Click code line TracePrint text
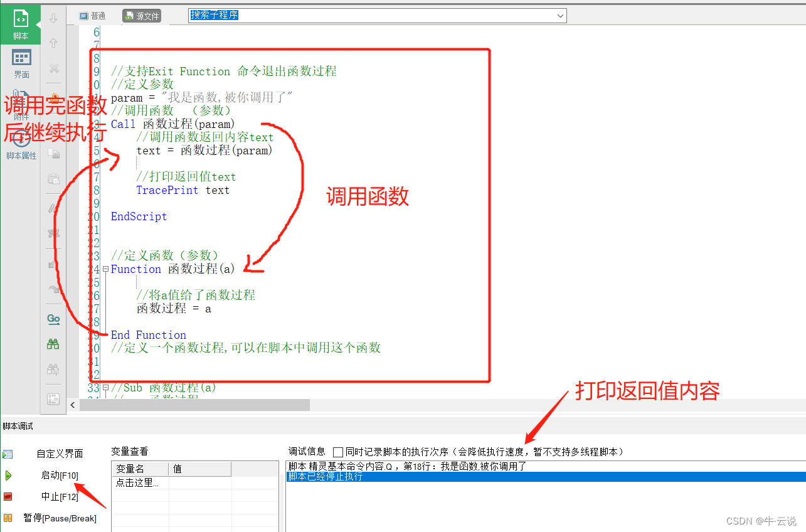This screenshot has height=532, width=806. [x=183, y=190]
